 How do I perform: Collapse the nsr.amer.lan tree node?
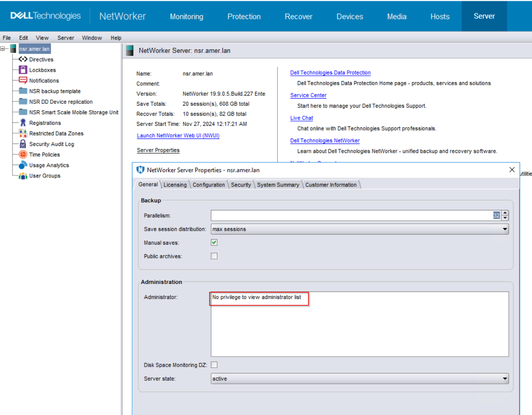tap(3, 49)
